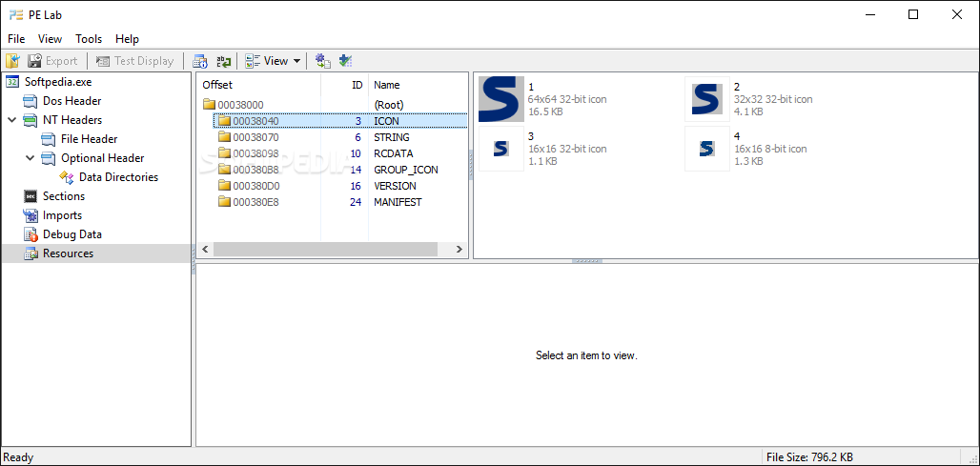Click the File Size status bar entry

809,457
